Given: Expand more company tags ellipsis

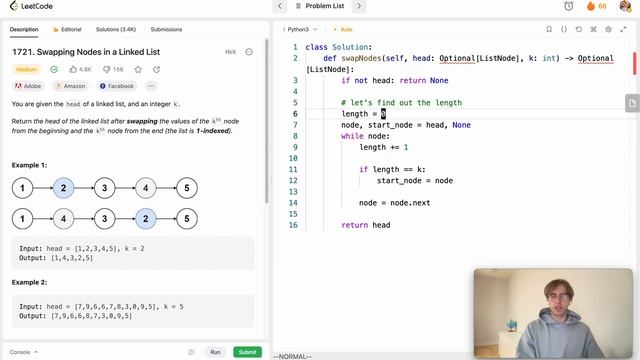Looking at the screenshot, I should pos(151,86).
